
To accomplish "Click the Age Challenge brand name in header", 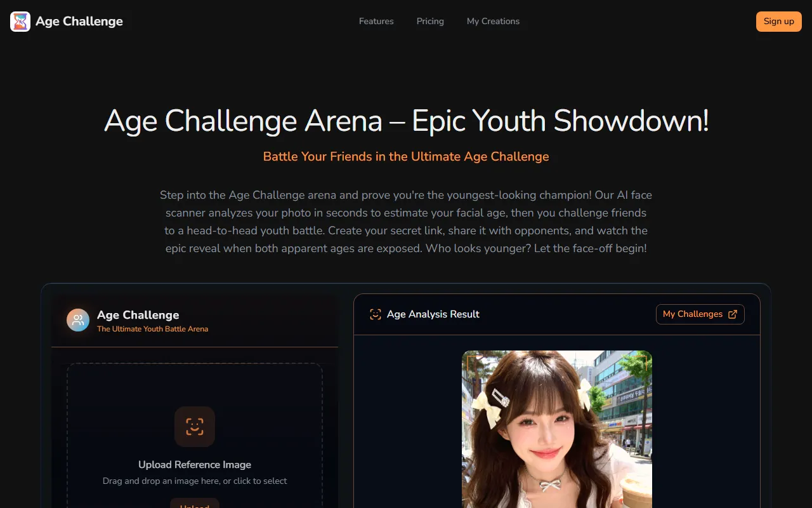I will 79,22.
